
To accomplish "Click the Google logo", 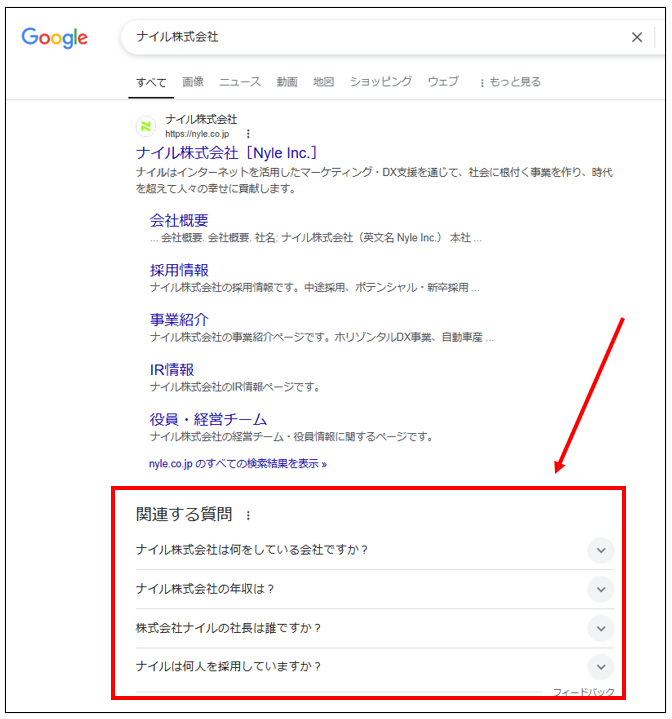I will 55,38.
